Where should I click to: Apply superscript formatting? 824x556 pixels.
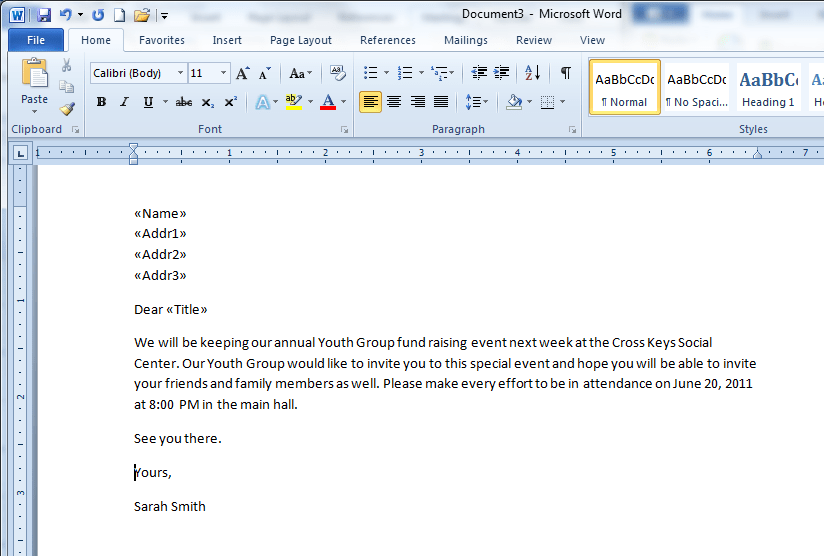(230, 102)
